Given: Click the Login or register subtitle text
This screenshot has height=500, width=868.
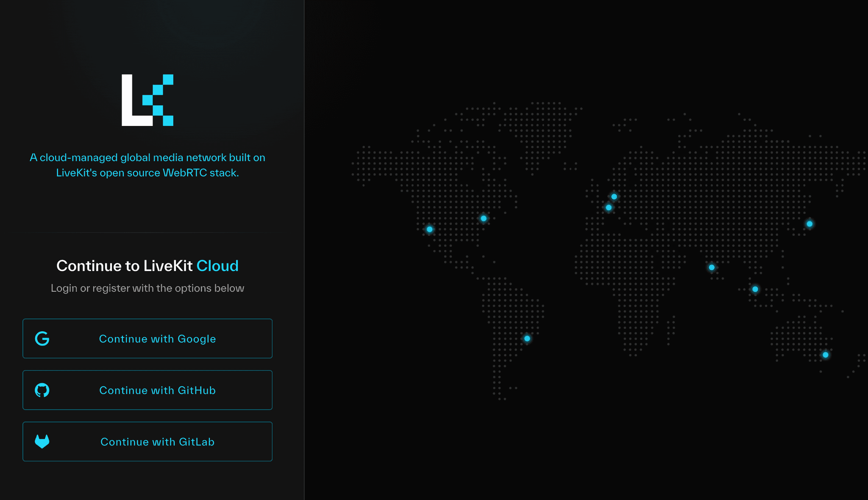Looking at the screenshot, I should 147,288.
